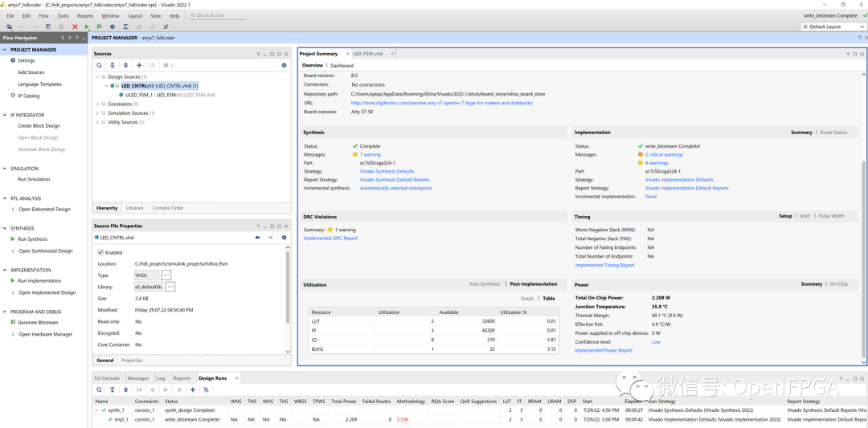Collapse all rows in Design Runs toolbar
This screenshot has width=868, height=428.
click(112, 389)
